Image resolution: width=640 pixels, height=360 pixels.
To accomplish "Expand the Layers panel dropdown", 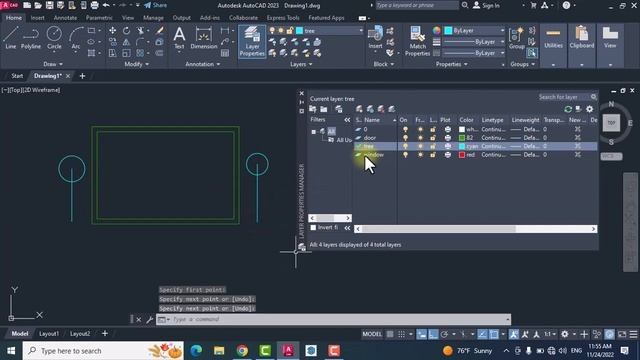I will tap(301, 64).
